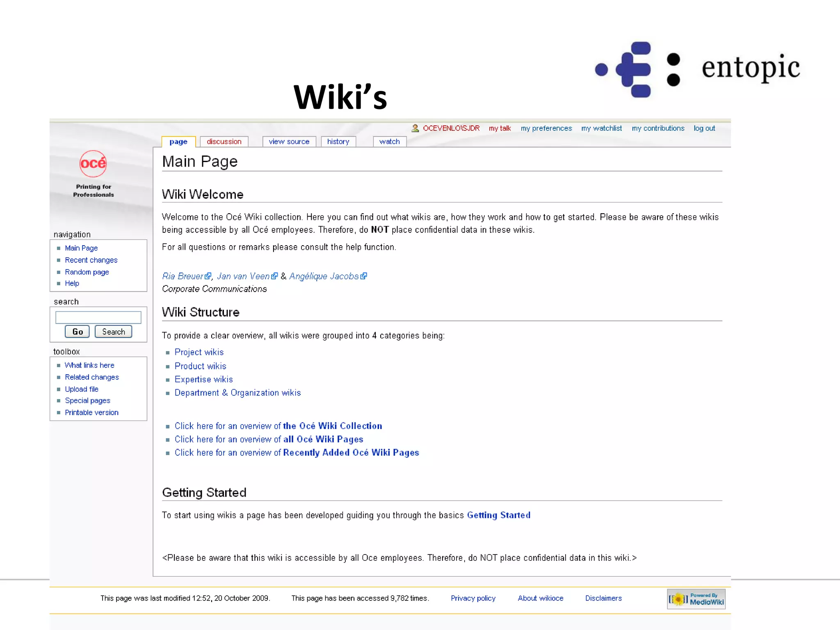Click the last modified 20 October 2009 text
Screen dimensions: 840x630
pyautogui.click(x=185, y=598)
